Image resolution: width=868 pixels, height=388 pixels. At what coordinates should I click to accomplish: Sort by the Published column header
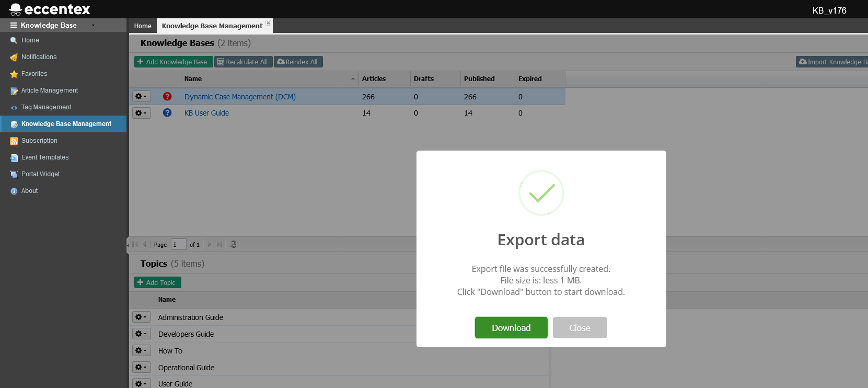point(487,79)
